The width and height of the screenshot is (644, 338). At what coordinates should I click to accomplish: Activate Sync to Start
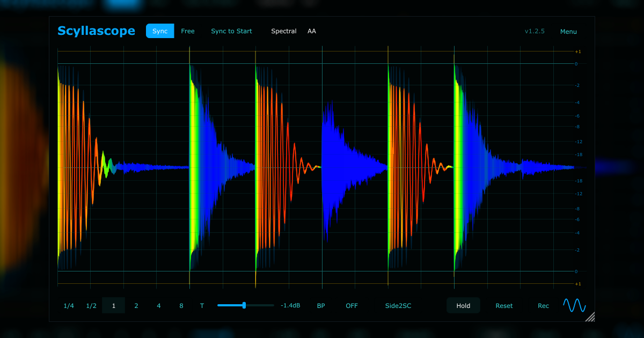[x=231, y=31]
